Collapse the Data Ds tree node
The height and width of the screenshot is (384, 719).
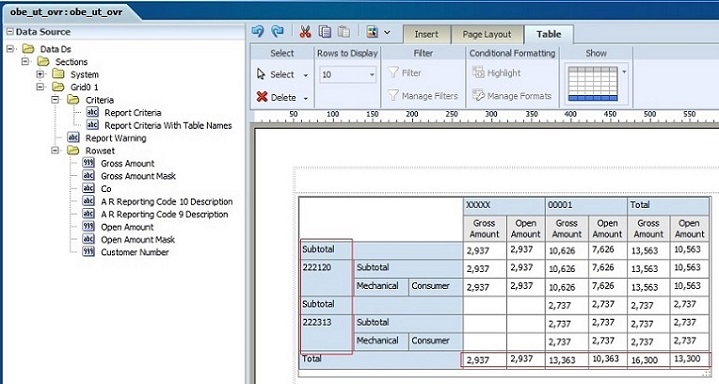(x=10, y=49)
